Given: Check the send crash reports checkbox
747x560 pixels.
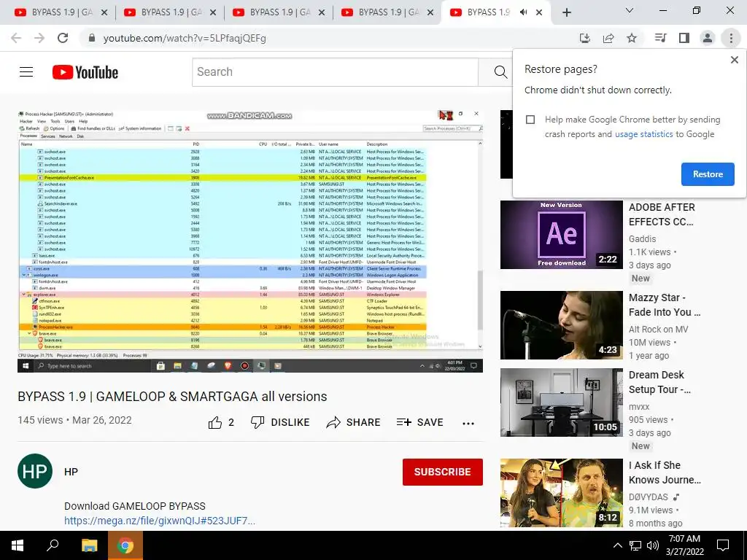Looking at the screenshot, I should (530, 120).
